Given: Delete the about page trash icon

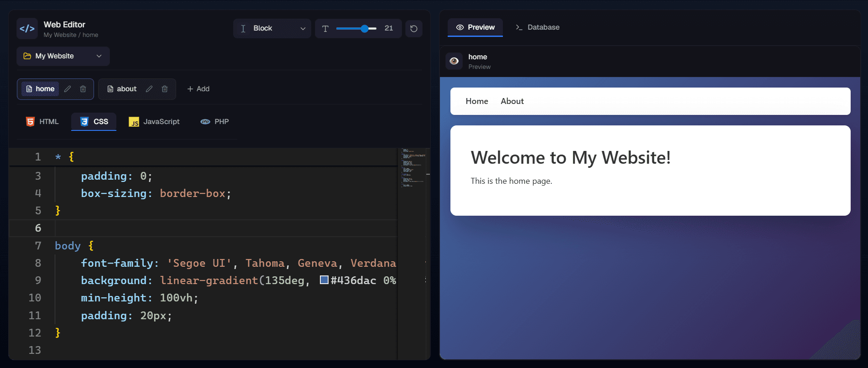Looking at the screenshot, I should click(x=165, y=89).
